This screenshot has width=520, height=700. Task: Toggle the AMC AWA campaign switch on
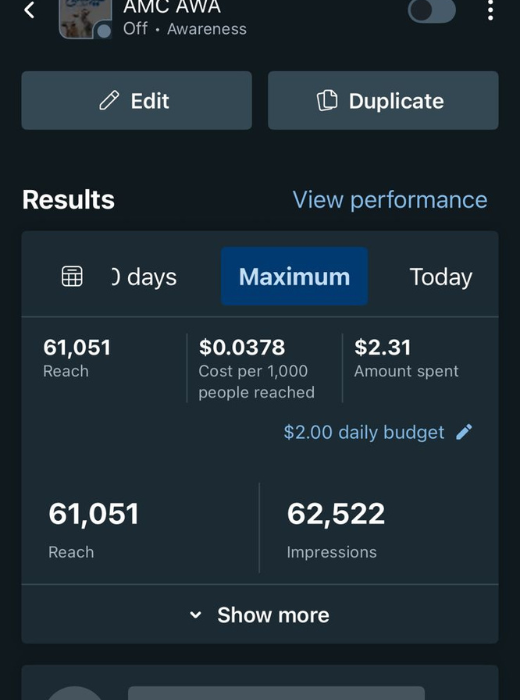point(432,11)
